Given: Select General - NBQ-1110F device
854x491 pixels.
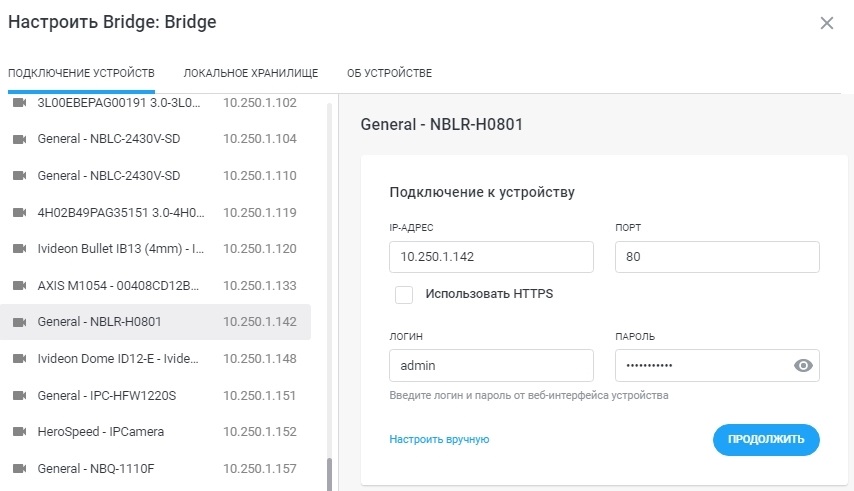Looking at the screenshot, I should [96, 469].
